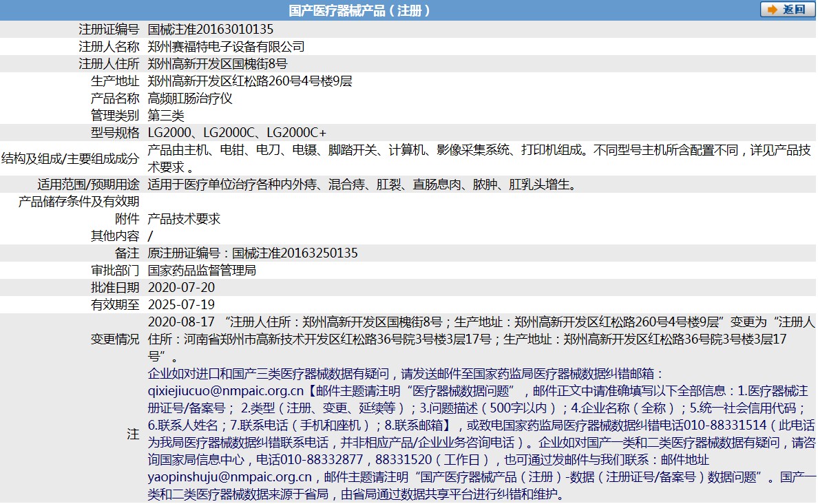Image resolution: width=818 pixels, height=504 pixels.
Task: Click email address yaopinshuju@nmpaic.org.cn
Action: click(x=230, y=477)
